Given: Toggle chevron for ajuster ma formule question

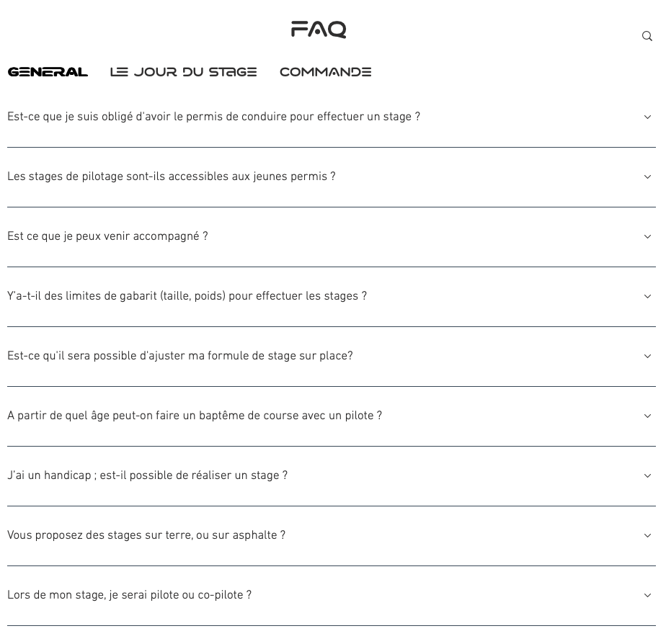Looking at the screenshot, I should [x=647, y=357].
